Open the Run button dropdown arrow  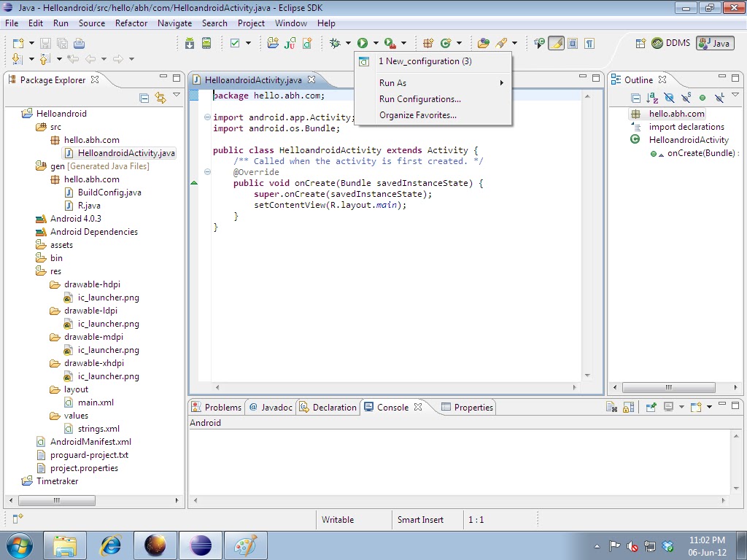coord(376,43)
